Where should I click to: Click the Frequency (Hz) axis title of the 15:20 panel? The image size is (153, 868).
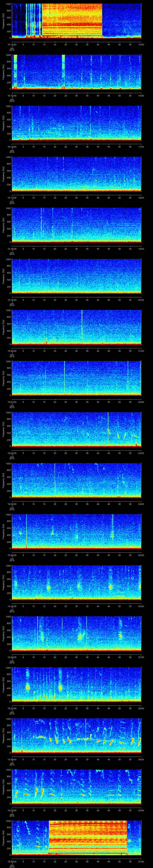coord(3,327)
